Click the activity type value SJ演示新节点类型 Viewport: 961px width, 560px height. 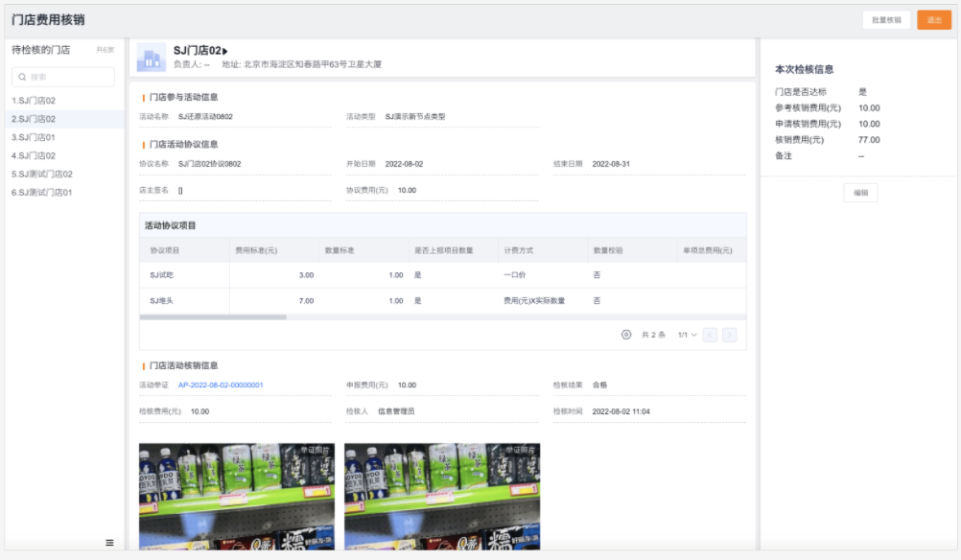pos(415,116)
